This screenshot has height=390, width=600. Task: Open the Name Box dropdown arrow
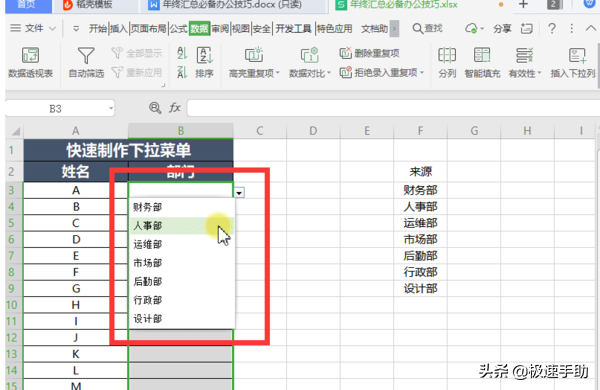coord(111,109)
